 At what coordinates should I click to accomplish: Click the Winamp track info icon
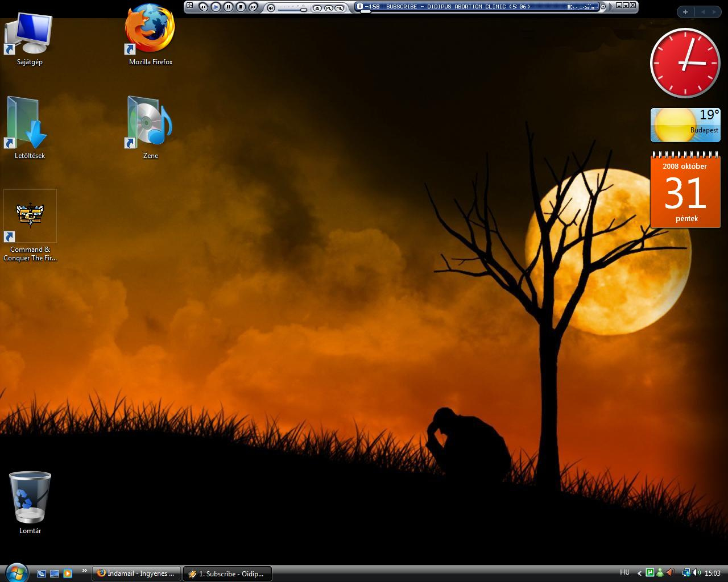[x=359, y=6]
